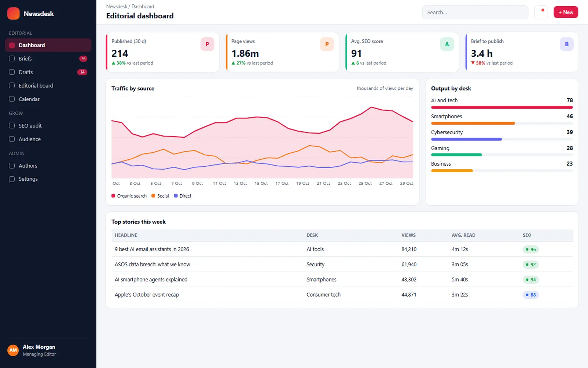The height and width of the screenshot is (368, 588).
Task: Toggle the Organic search legend entry
Action: click(129, 196)
